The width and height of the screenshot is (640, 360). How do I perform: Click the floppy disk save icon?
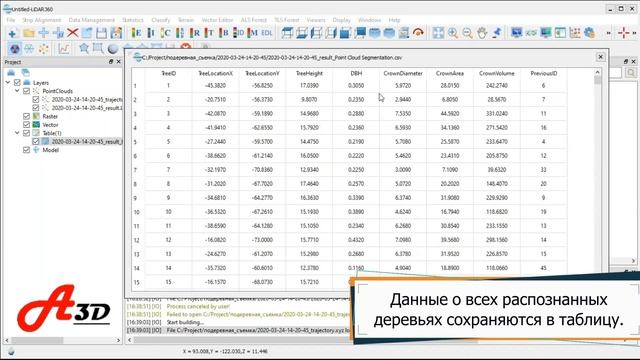(x=101, y=33)
